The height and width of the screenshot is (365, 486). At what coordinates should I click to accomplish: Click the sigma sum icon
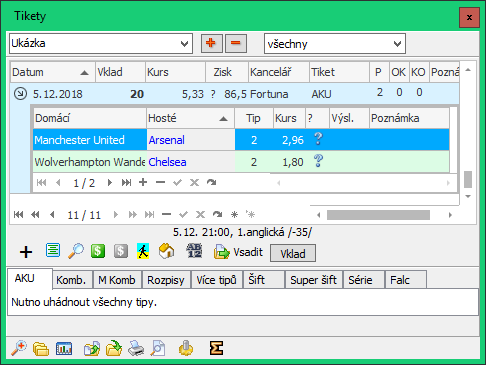(x=216, y=348)
